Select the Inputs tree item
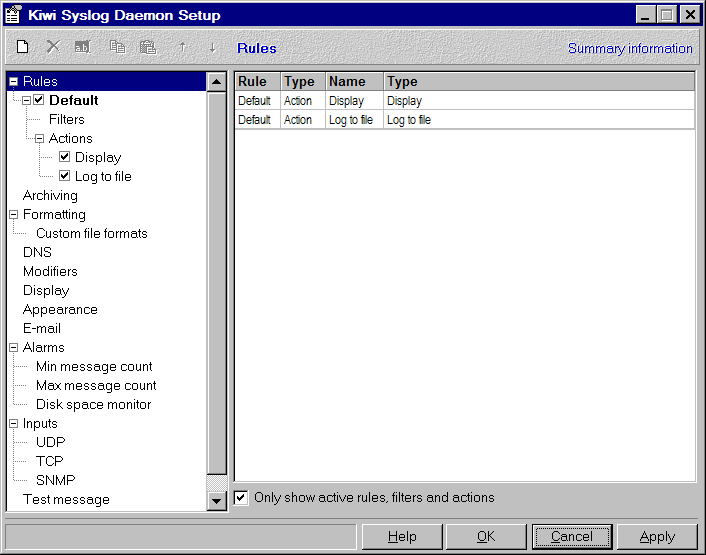Viewport: 706px width, 555px height. pyautogui.click(x=40, y=424)
